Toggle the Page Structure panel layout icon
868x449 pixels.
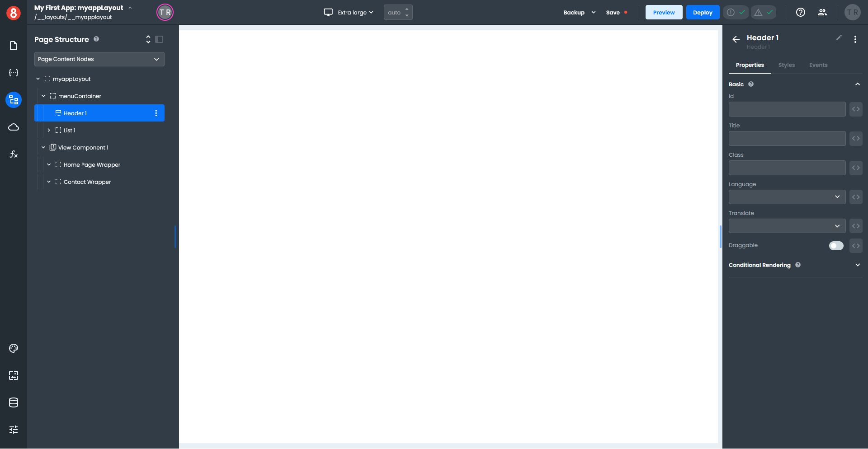(159, 39)
